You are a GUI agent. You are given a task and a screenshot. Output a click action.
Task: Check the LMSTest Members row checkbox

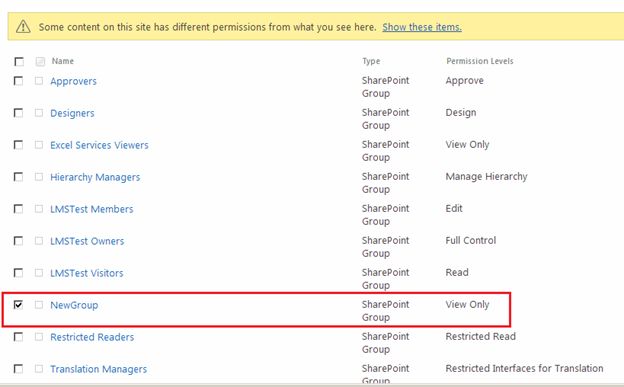(18, 209)
